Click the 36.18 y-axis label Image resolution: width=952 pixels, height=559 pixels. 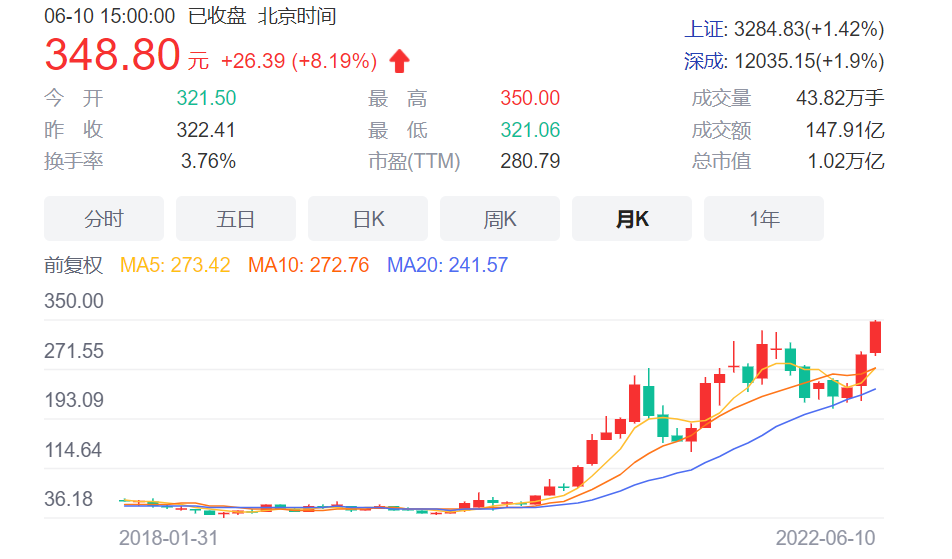coord(69,499)
